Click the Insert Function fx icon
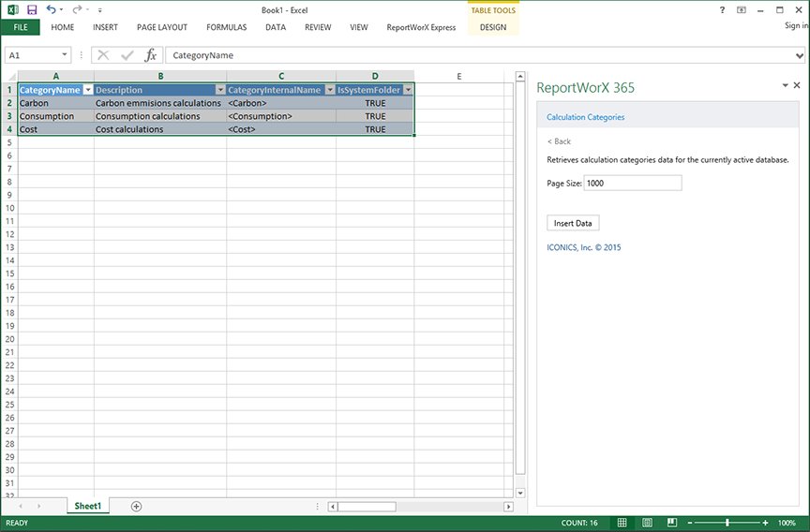 pos(150,55)
